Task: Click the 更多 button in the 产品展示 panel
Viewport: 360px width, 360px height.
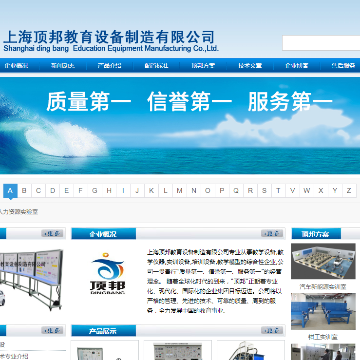Action: pyautogui.click(x=272, y=331)
